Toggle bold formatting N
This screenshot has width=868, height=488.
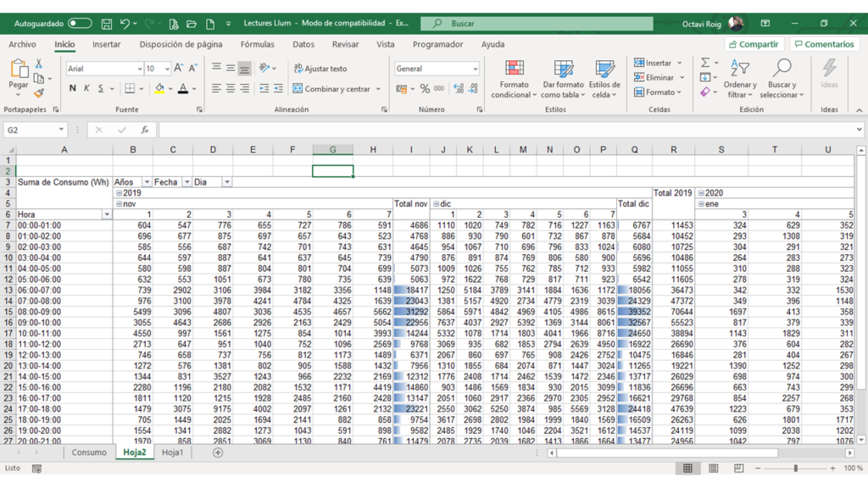point(73,88)
